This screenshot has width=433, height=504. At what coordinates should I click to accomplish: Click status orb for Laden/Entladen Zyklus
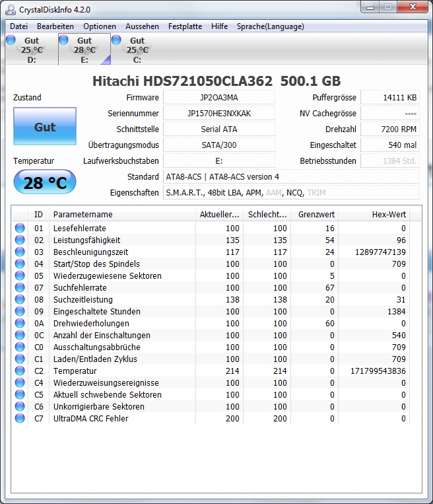(20, 359)
